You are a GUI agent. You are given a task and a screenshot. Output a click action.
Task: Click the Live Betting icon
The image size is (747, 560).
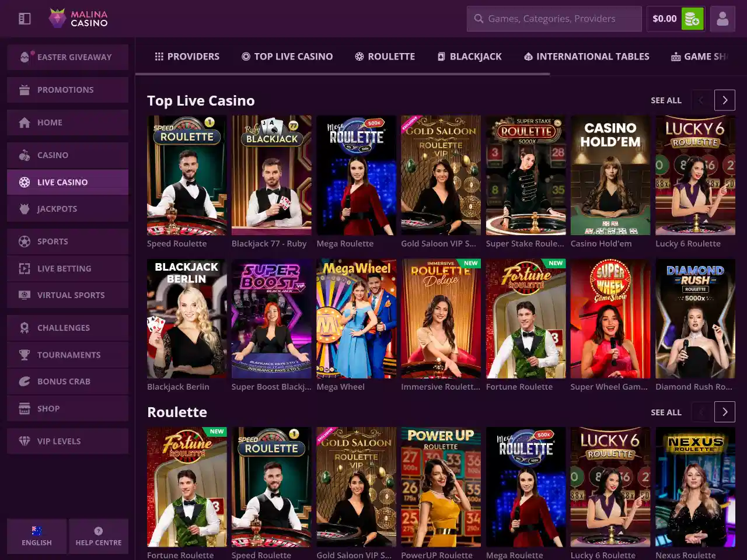click(x=25, y=268)
